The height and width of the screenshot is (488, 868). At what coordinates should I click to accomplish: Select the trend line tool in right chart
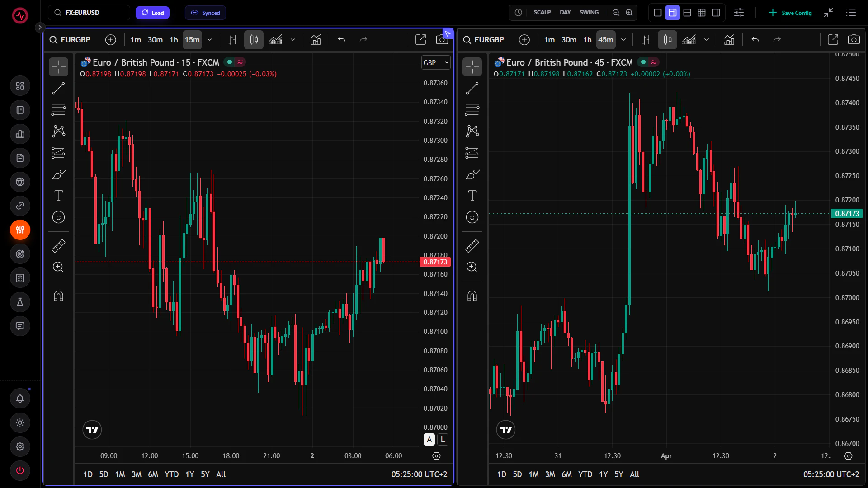coord(472,89)
